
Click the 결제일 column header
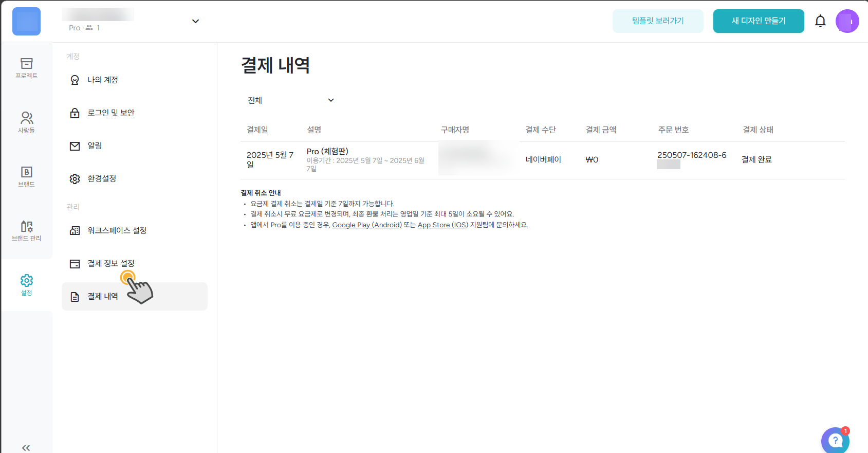coord(257,130)
